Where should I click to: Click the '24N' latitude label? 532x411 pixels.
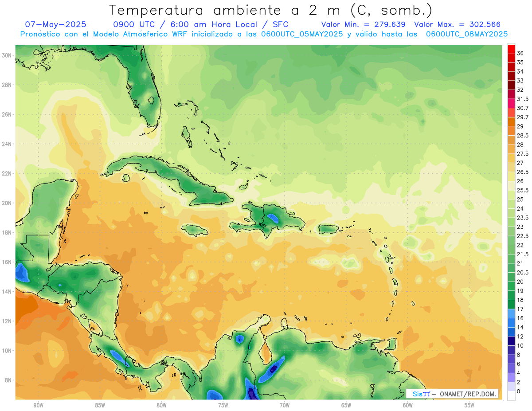pos(7,144)
